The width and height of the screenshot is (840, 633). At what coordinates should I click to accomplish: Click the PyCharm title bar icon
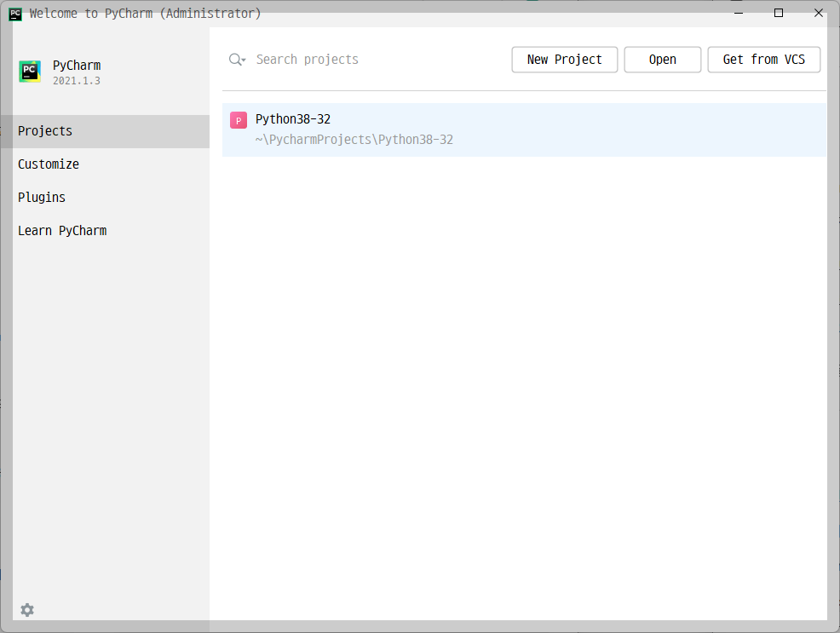point(15,14)
